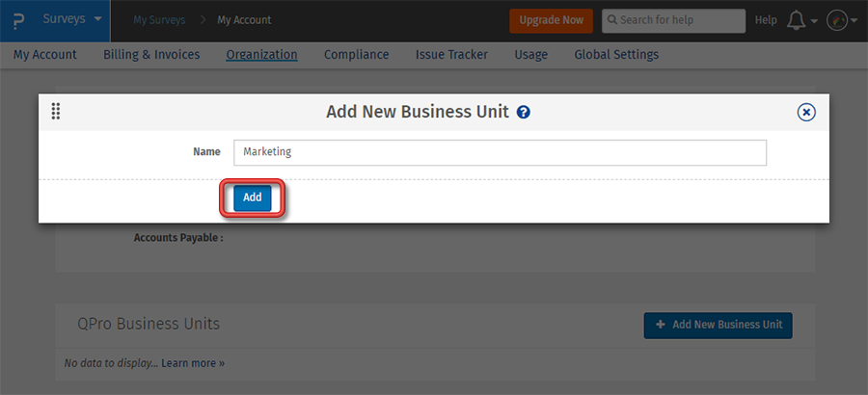Image resolution: width=868 pixels, height=395 pixels.
Task: Expand the Surveys product dropdown
Action: [97, 19]
